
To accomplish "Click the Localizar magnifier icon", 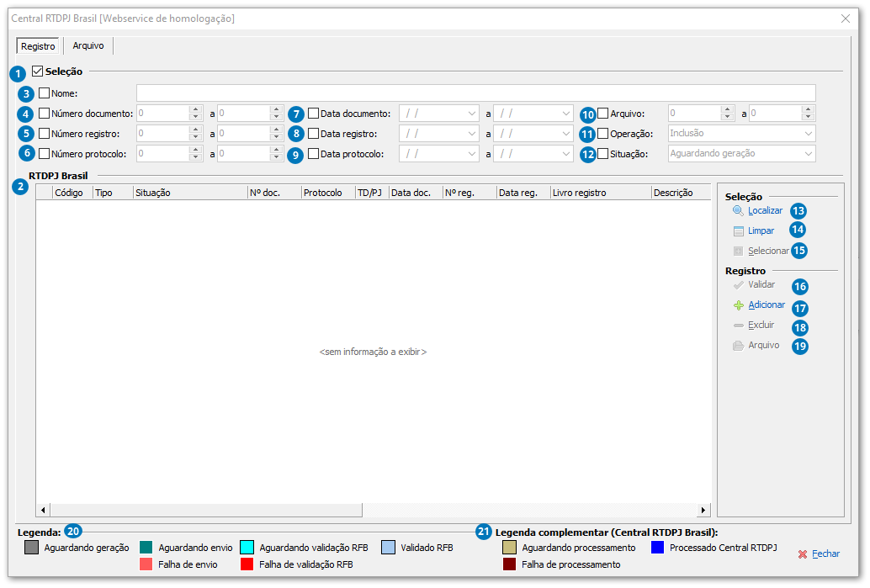I will click(x=738, y=211).
